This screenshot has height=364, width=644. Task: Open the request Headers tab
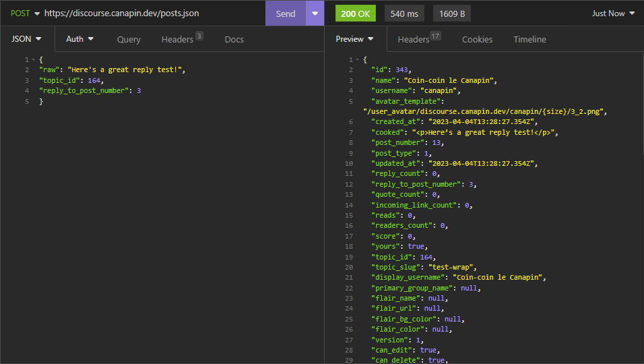(x=182, y=39)
